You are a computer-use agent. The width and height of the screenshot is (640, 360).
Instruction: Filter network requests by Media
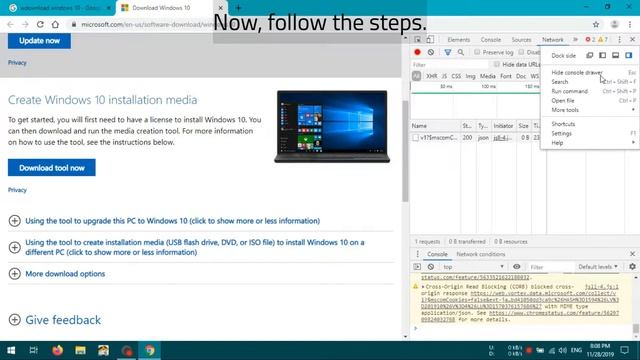point(488,76)
